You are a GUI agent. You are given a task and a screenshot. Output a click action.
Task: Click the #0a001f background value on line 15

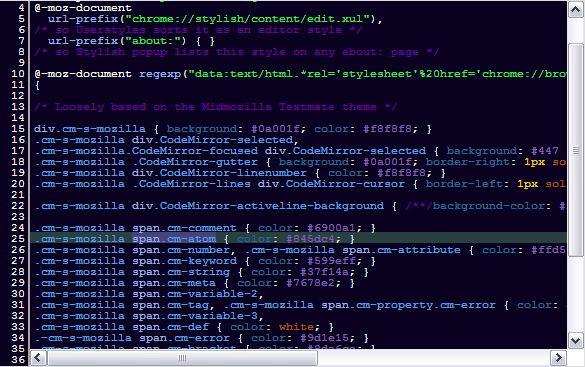pyautogui.click(x=275, y=129)
